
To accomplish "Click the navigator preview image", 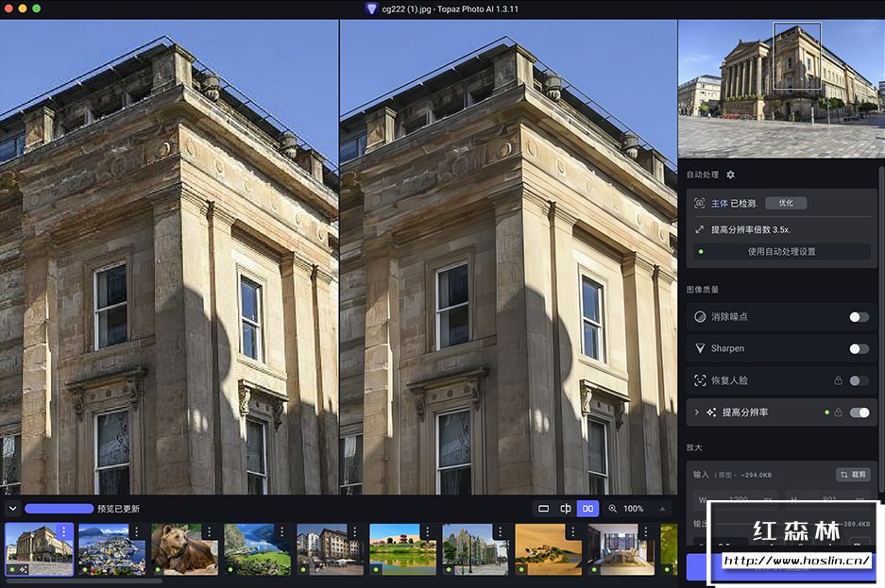I will pos(781,89).
